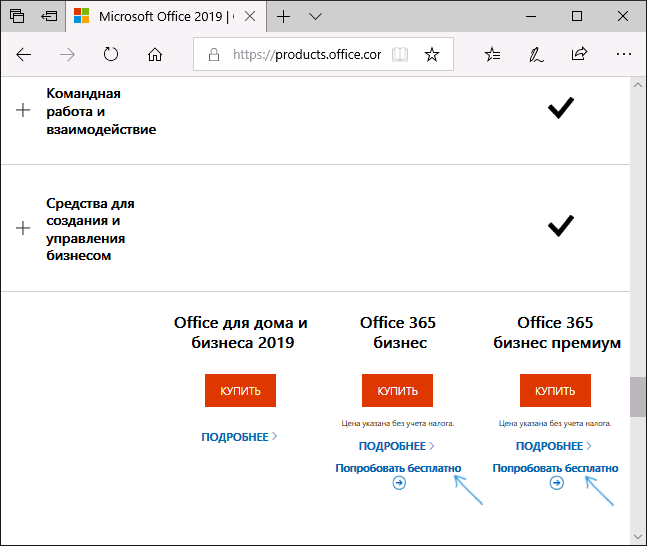Buy Office 365 бизнес
Viewport: 647px width, 546px height.
[x=397, y=390]
